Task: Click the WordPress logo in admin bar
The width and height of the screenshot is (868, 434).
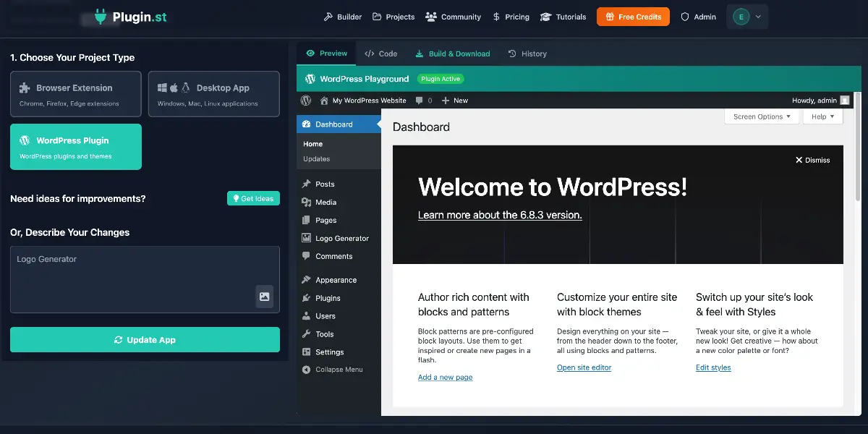Action: pyautogui.click(x=307, y=101)
